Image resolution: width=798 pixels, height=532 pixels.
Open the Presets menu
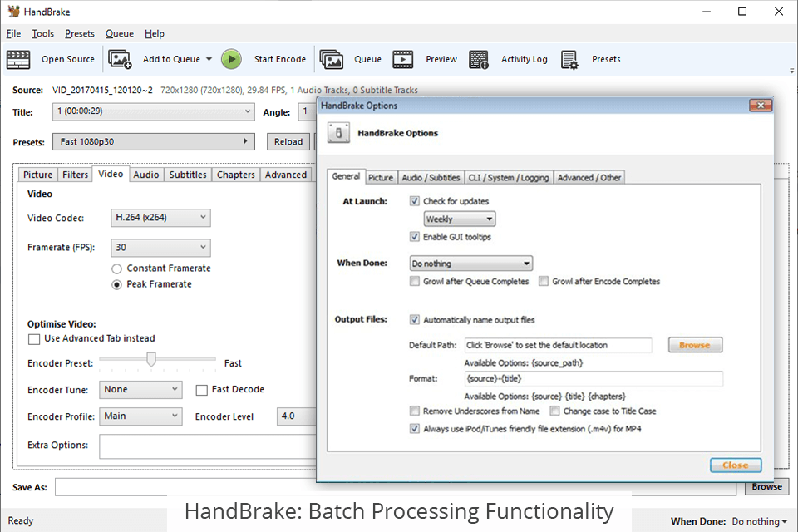[80, 33]
